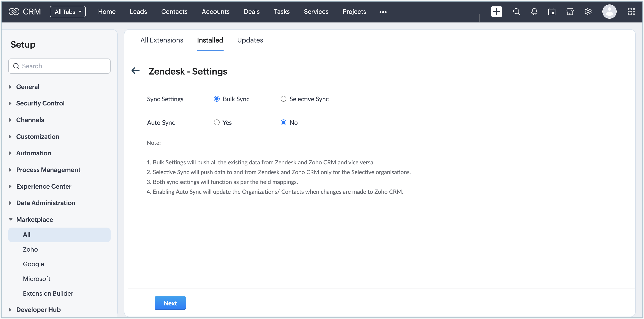Select the Bulk Sync radio option
The height and width of the screenshot is (319, 644).
217,99
